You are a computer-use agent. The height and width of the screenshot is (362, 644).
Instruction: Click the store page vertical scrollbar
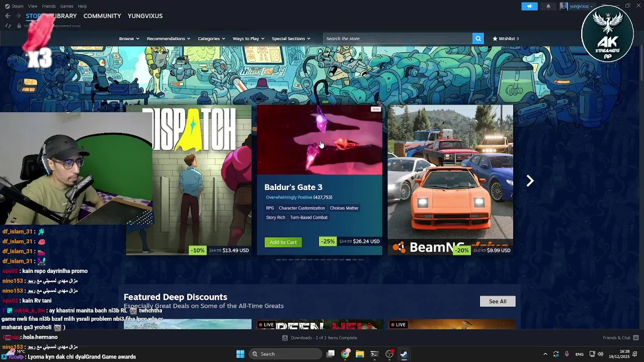pyautogui.click(x=641, y=63)
